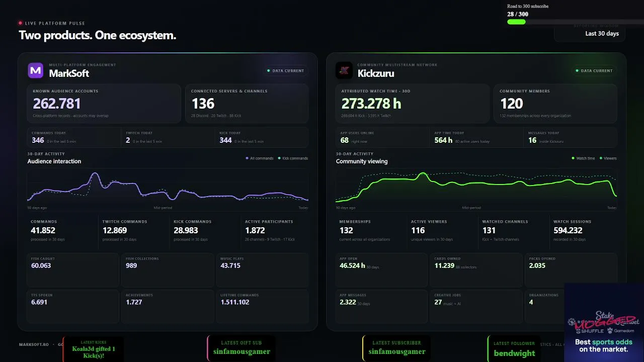
Task: Click the Organizations value 4
Action: coord(531,302)
